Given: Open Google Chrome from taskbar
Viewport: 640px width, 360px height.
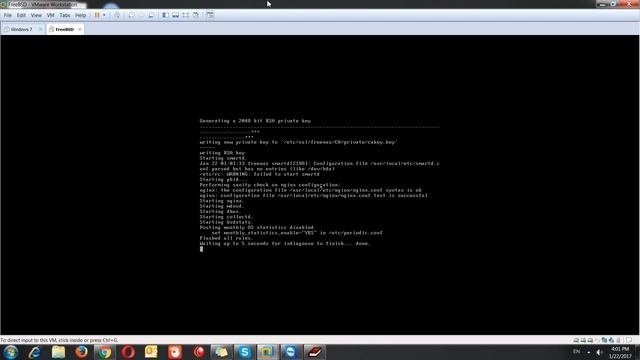Looking at the screenshot, I should [105, 352].
